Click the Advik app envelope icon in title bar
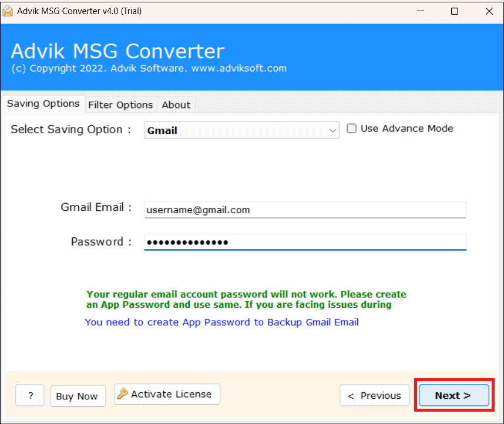 coord(8,11)
